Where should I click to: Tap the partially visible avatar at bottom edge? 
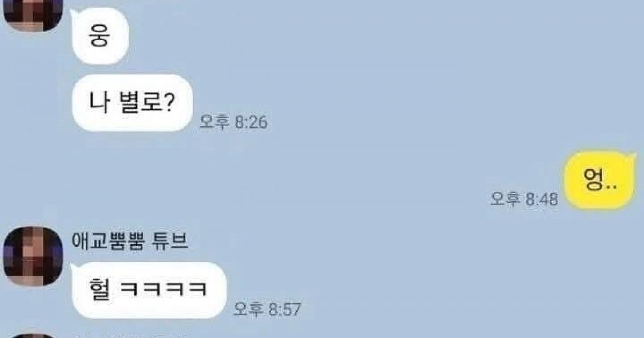coord(31,335)
